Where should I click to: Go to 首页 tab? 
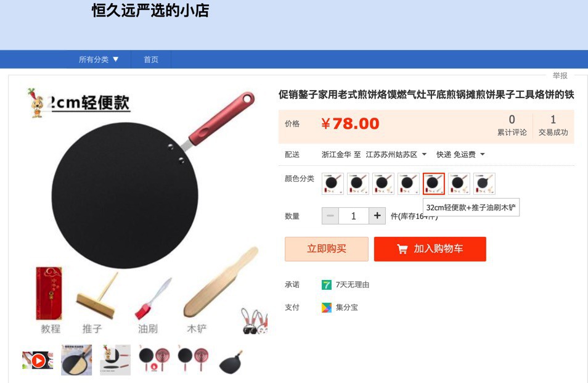coord(151,59)
